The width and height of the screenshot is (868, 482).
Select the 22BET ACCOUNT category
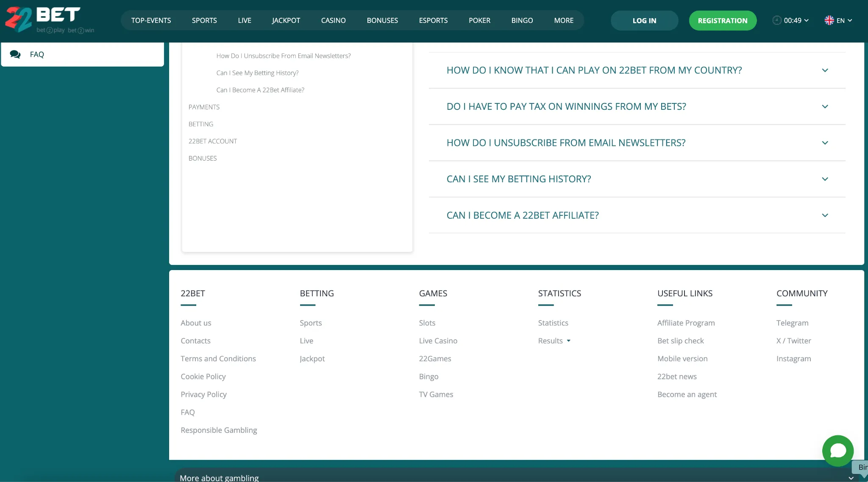click(213, 141)
